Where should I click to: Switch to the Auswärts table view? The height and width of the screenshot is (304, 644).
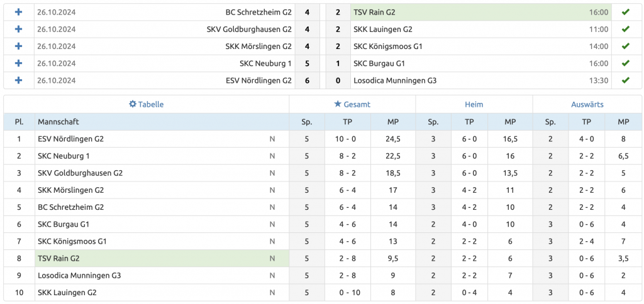coord(587,104)
